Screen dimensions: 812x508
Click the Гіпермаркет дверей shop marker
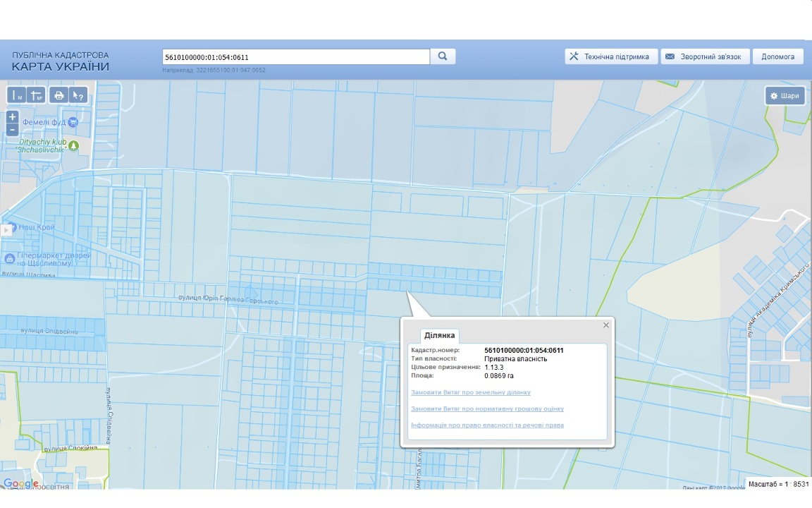click(x=9, y=258)
